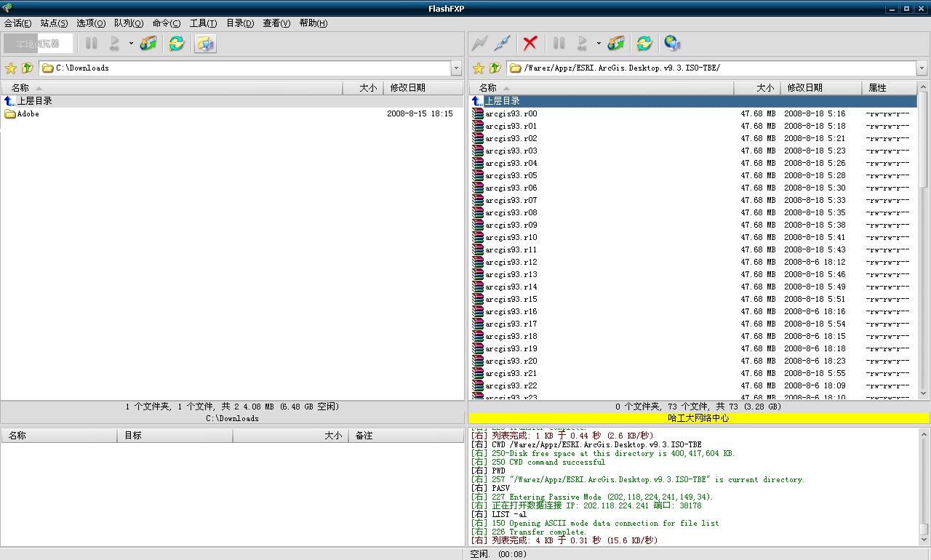Click the remote file list vertical scrollbar
The width and height of the screenshot is (931, 560).
pyautogui.click(x=924, y=240)
